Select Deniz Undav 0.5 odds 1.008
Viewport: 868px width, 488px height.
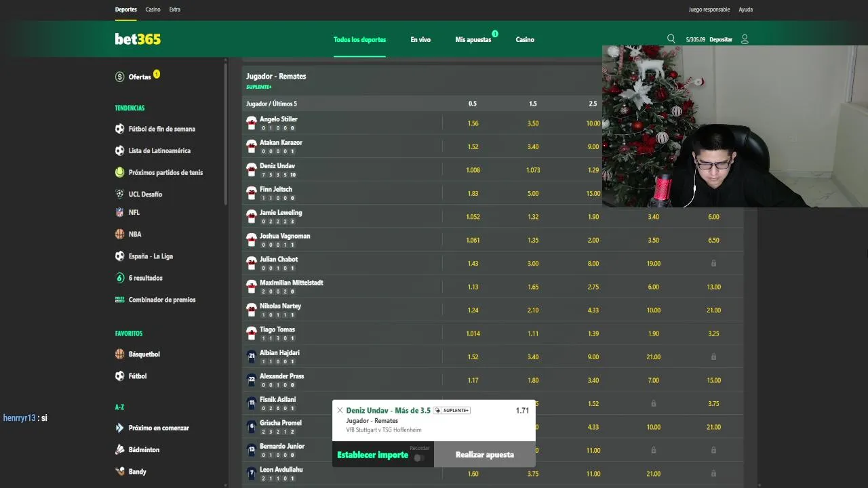pyautogui.click(x=473, y=170)
